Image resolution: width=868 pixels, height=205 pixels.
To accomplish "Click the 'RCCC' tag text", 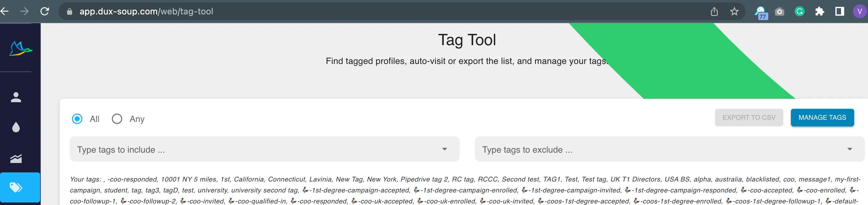I will (x=488, y=179).
